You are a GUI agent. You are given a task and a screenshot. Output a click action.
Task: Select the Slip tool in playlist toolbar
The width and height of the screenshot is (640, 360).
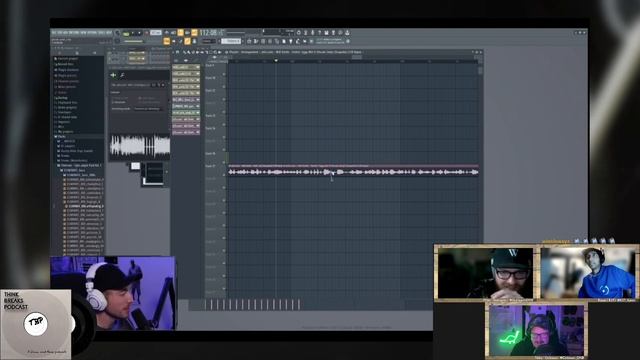(x=202, y=52)
